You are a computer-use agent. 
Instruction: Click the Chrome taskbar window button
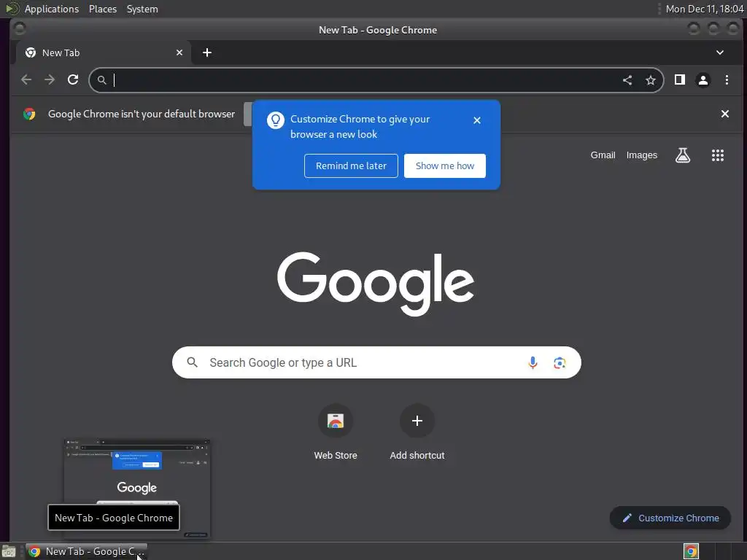[x=86, y=551]
